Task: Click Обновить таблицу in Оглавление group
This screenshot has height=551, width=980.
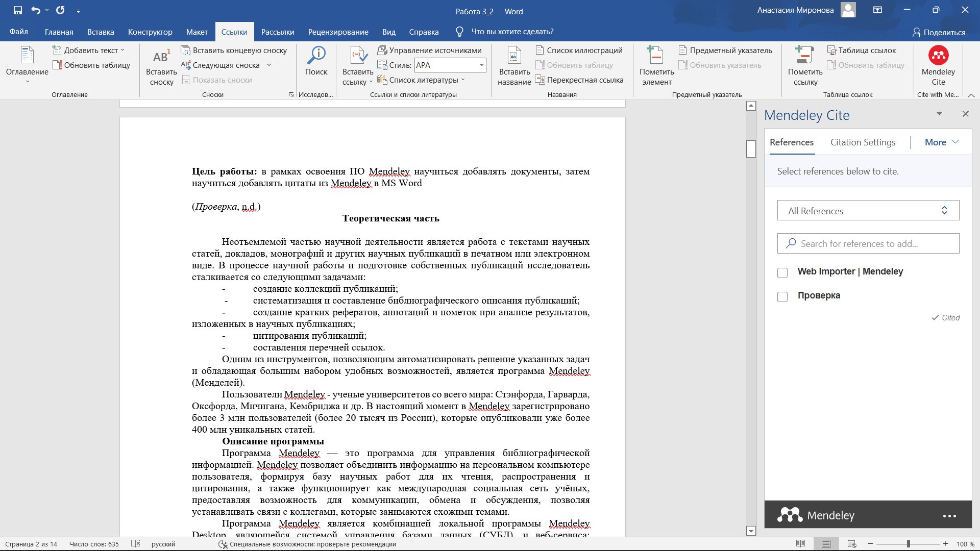Action: [x=91, y=65]
